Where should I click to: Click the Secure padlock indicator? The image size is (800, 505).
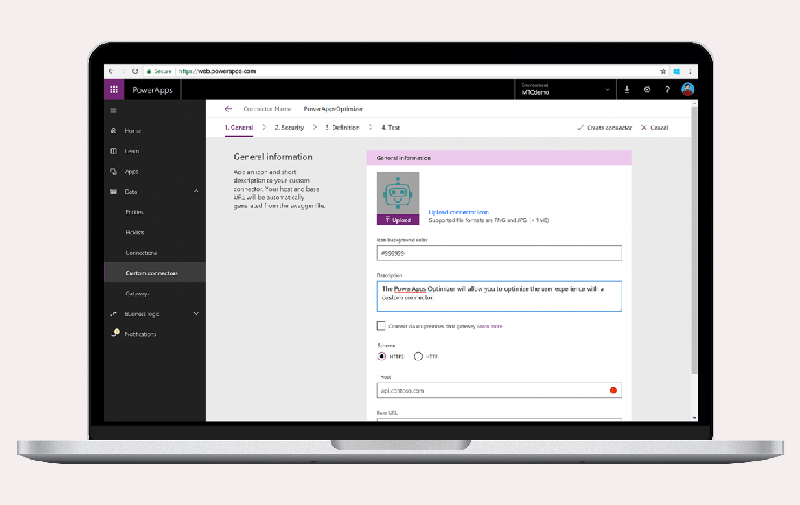tap(149, 71)
